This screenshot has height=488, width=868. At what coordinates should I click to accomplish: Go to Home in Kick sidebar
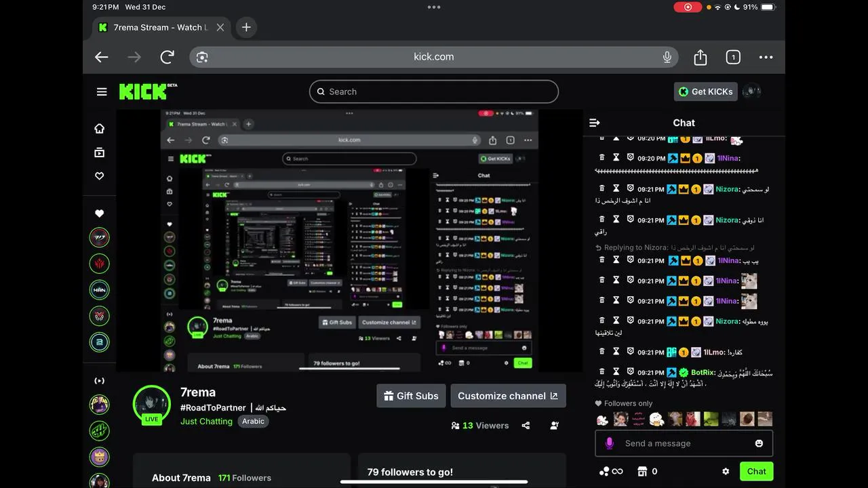[x=100, y=128]
